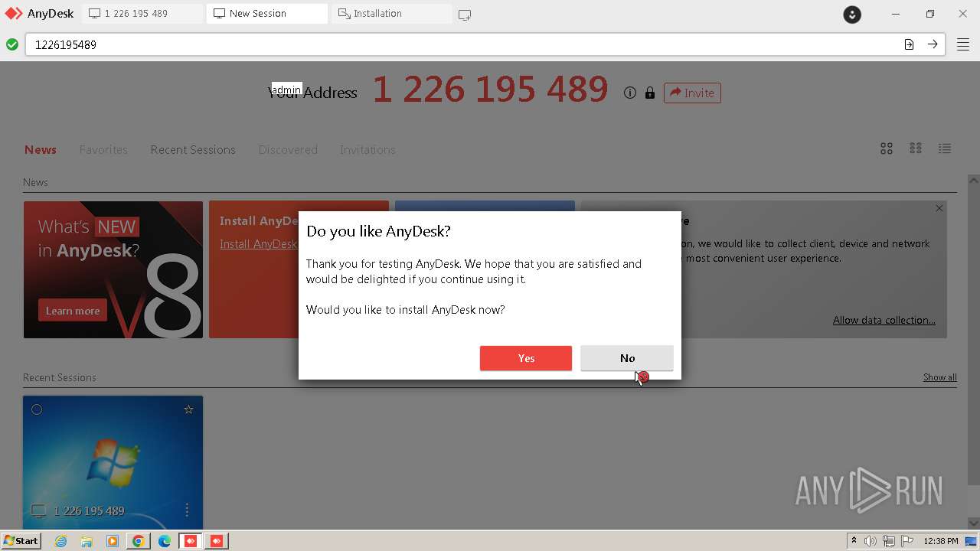The image size is (980, 551).
Task: Switch to list view
Action: [945, 148]
